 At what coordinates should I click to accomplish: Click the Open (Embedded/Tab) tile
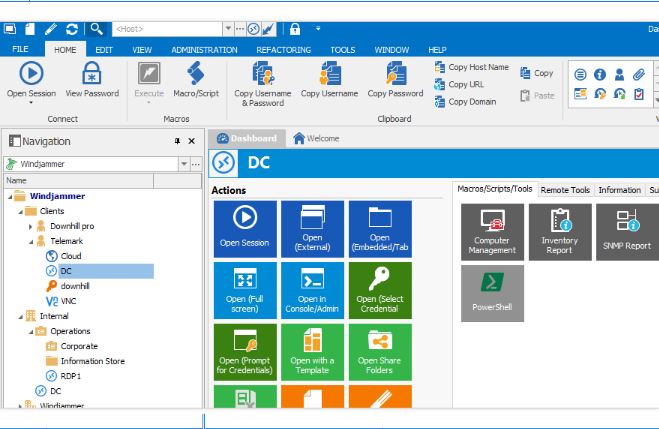click(x=380, y=229)
